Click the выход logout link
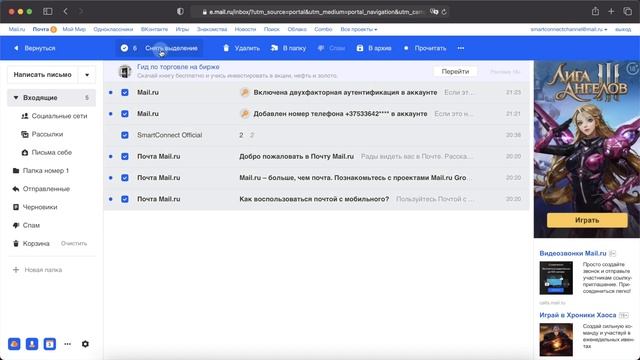 click(623, 29)
